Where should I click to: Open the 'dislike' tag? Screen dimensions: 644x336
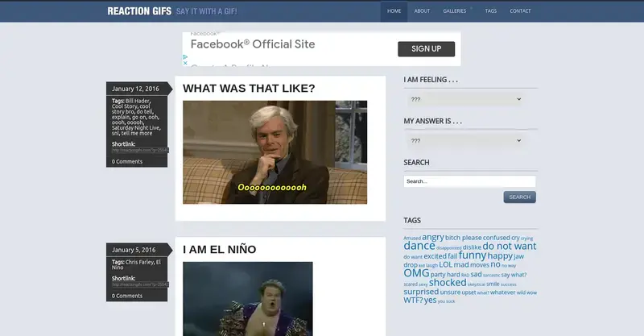[x=472, y=247]
